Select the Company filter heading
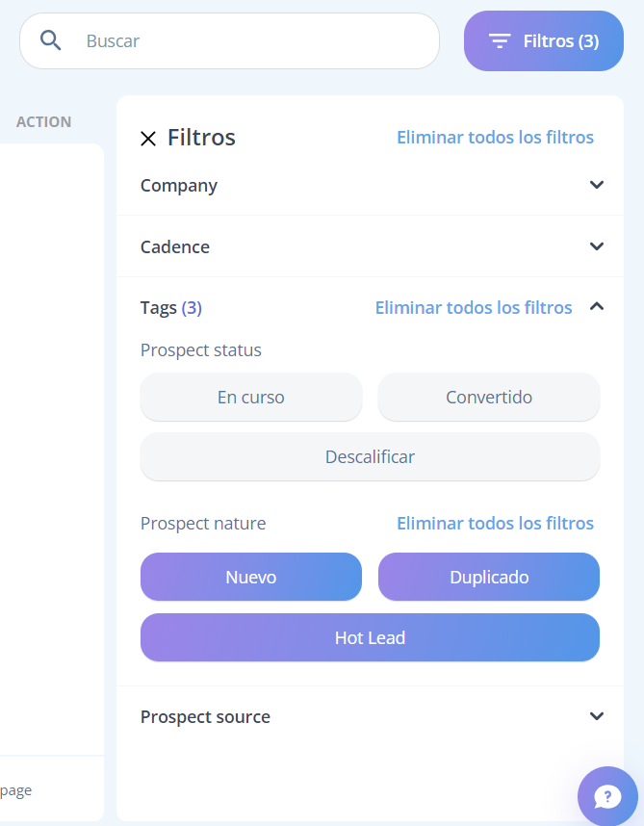 click(178, 186)
